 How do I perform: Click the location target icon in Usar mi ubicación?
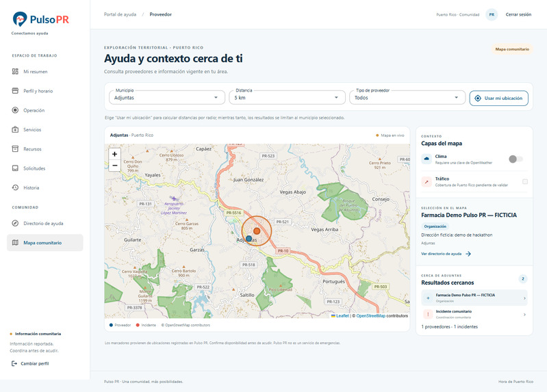[478, 99]
